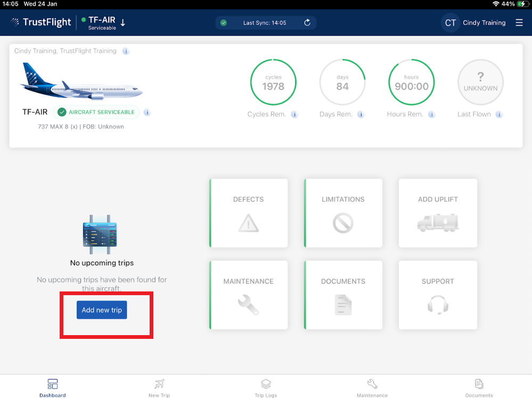Click the sync refresh icon
532x398 pixels.
pos(307,23)
